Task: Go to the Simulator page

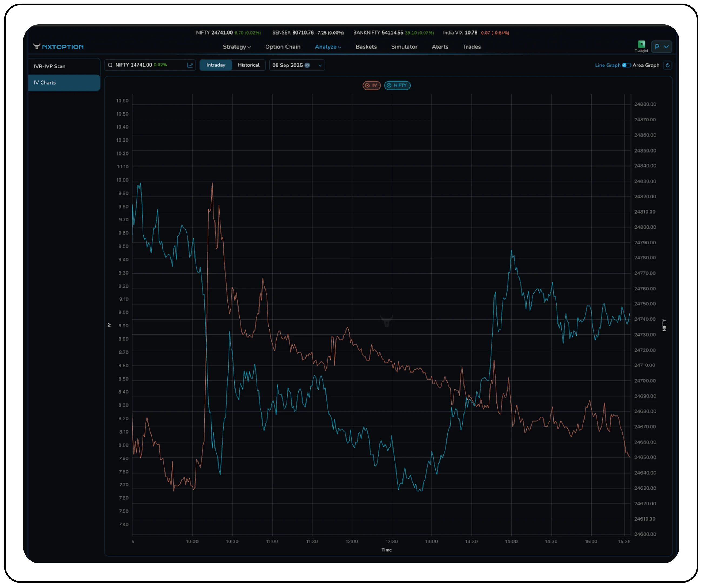Action: [x=404, y=47]
